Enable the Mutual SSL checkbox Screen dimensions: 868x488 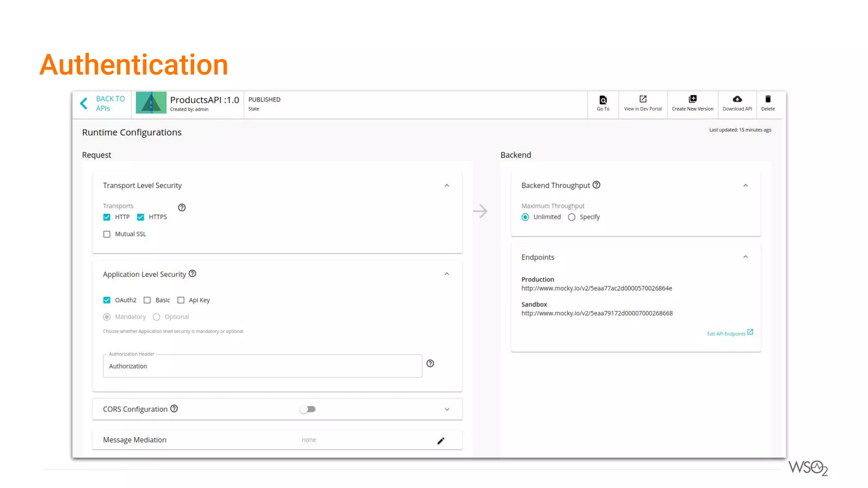[x=107, y=234]
